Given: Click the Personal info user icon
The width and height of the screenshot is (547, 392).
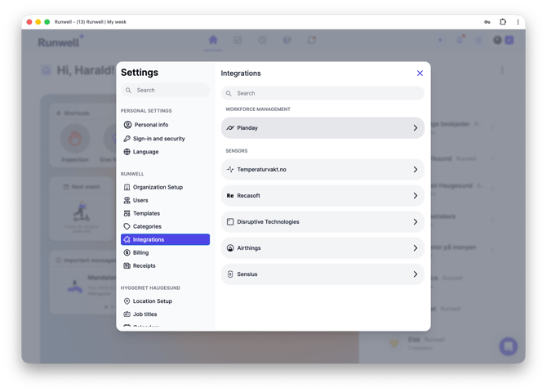Looking at the screenshot, I should (127, 125).
